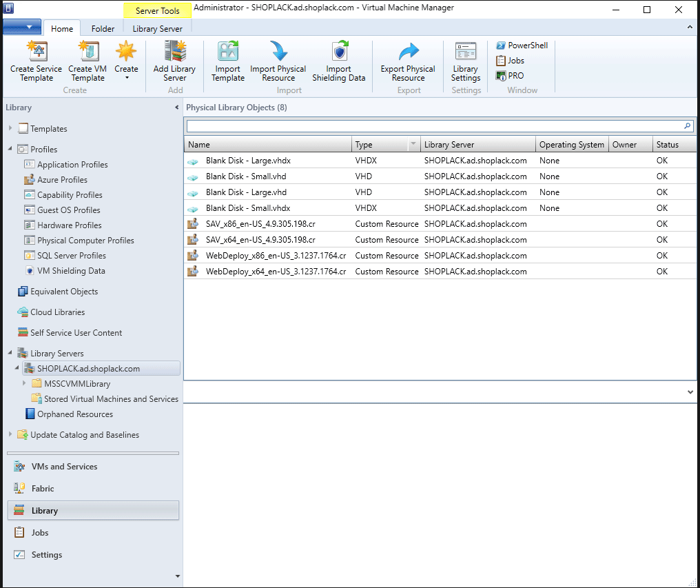700x588 pixels.
Task: Click the Create VM Template icon
Action: (88, 52)
